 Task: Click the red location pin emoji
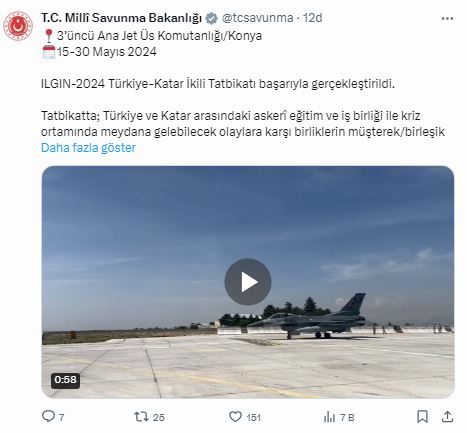(49, 36)
